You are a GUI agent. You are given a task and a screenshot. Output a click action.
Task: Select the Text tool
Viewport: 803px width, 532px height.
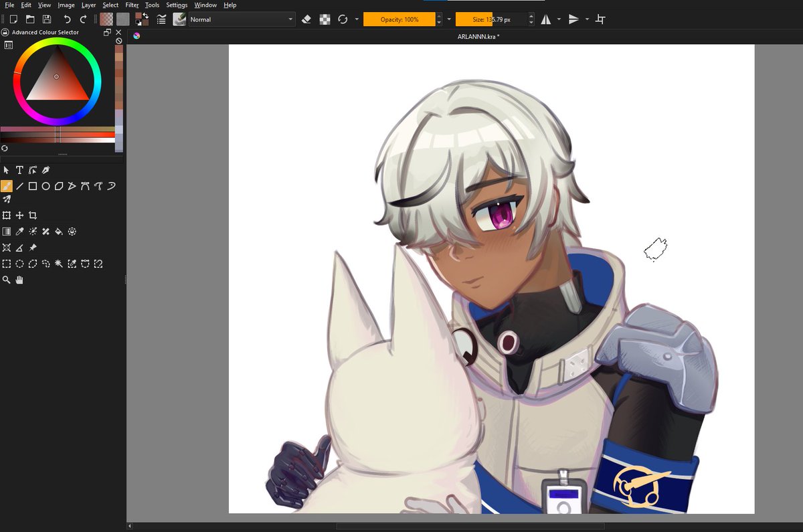coord(19,170)
